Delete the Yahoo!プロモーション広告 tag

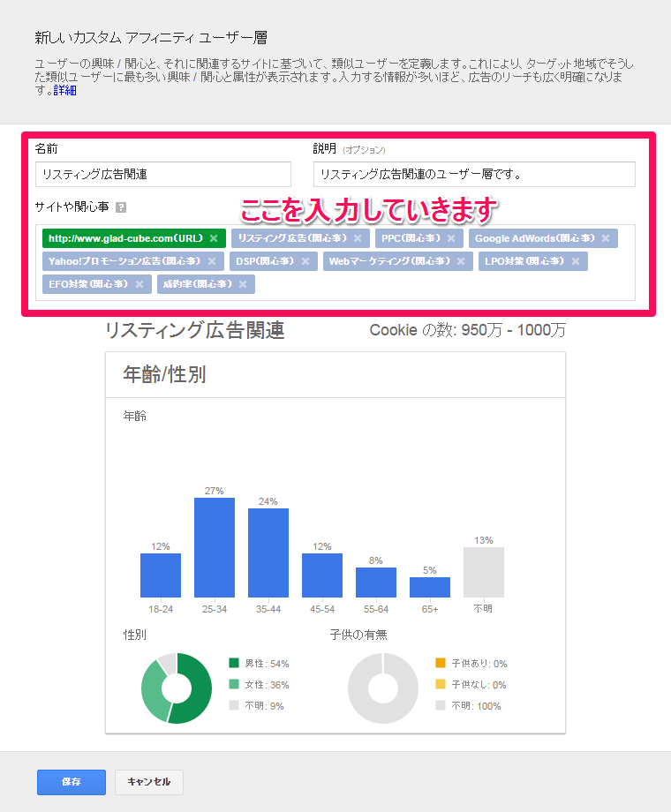point(211,261)
